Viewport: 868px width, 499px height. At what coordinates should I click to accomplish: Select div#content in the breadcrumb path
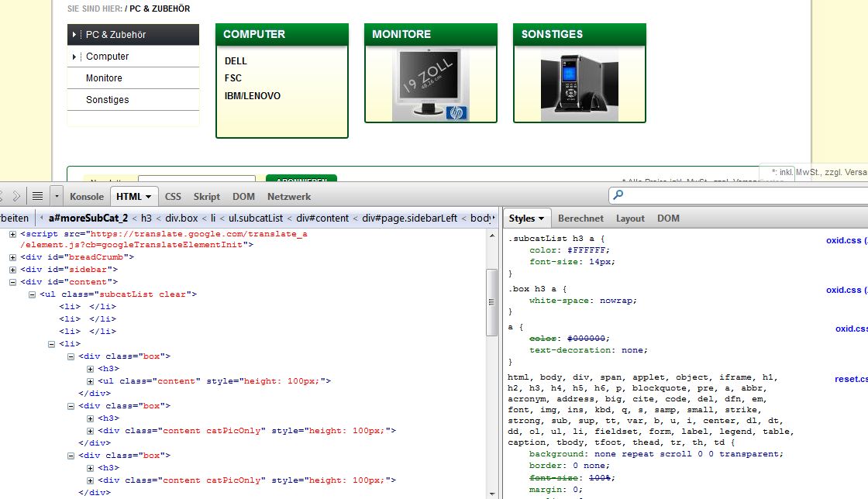[324, 219]
